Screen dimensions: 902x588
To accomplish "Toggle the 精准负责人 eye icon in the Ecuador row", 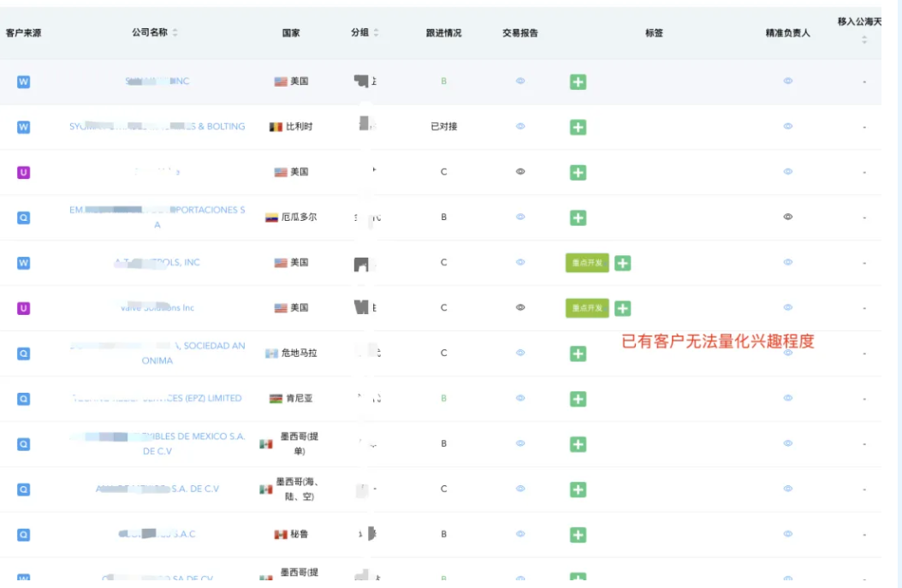I will click(788, 217).
